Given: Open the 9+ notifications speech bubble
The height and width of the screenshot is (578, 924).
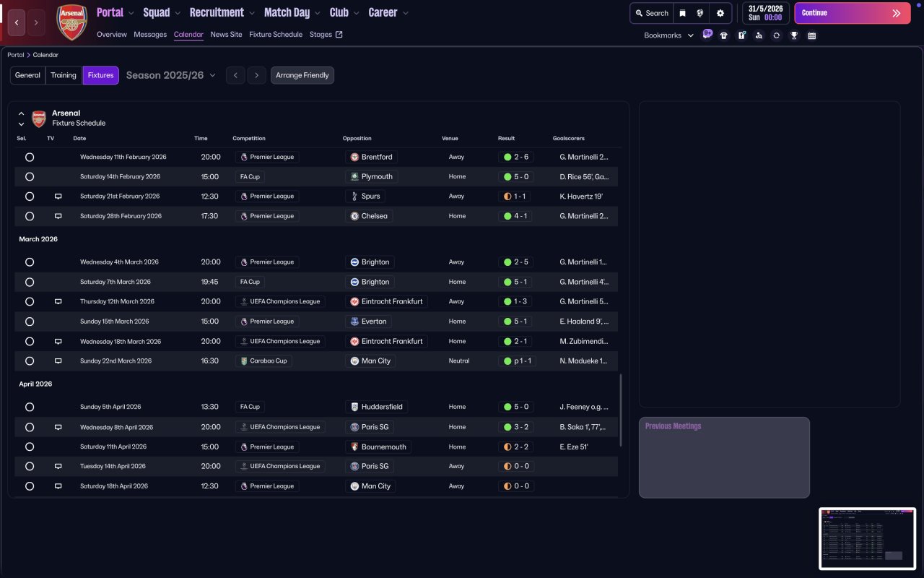Looking at the screenshot, I should tap(707, 33).
